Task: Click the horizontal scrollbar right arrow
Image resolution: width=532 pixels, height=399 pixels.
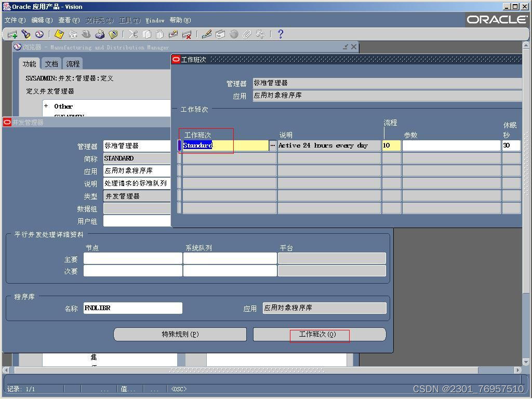Action: pyautogui.click(x=518, y=370)
